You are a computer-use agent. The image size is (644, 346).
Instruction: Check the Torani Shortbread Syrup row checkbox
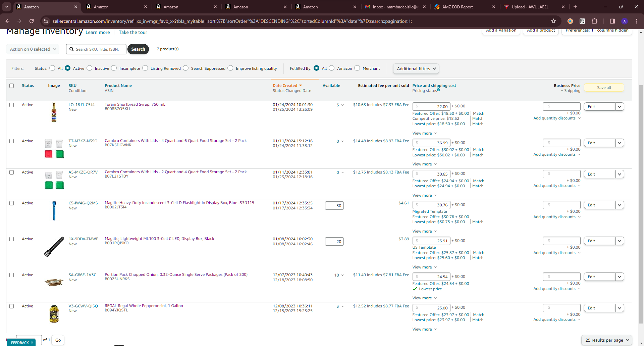tap(12, 105)
